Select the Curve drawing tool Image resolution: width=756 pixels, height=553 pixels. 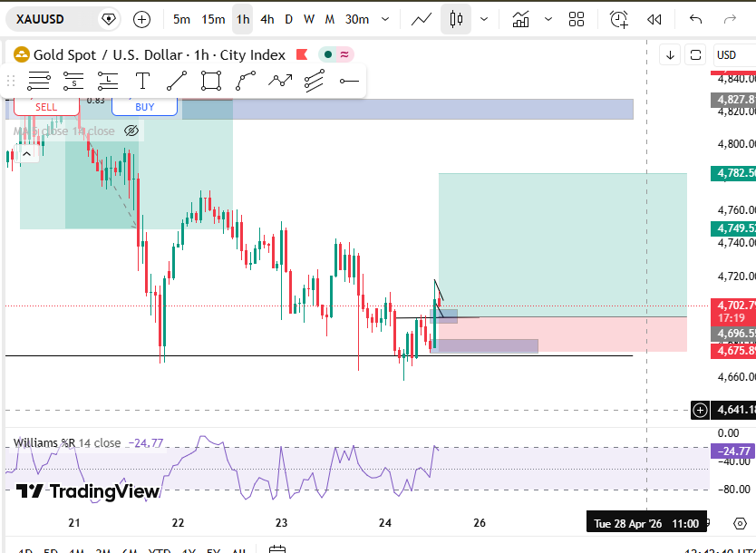(x=246, y=81)
